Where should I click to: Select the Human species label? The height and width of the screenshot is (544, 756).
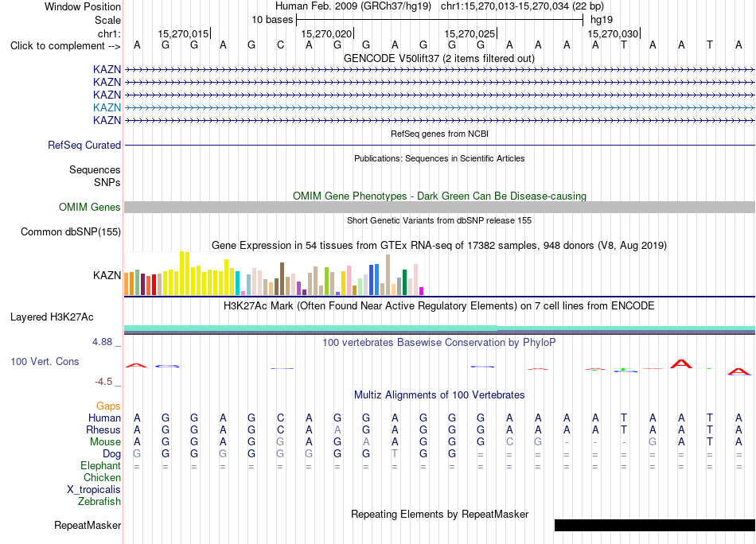point(104,418)
